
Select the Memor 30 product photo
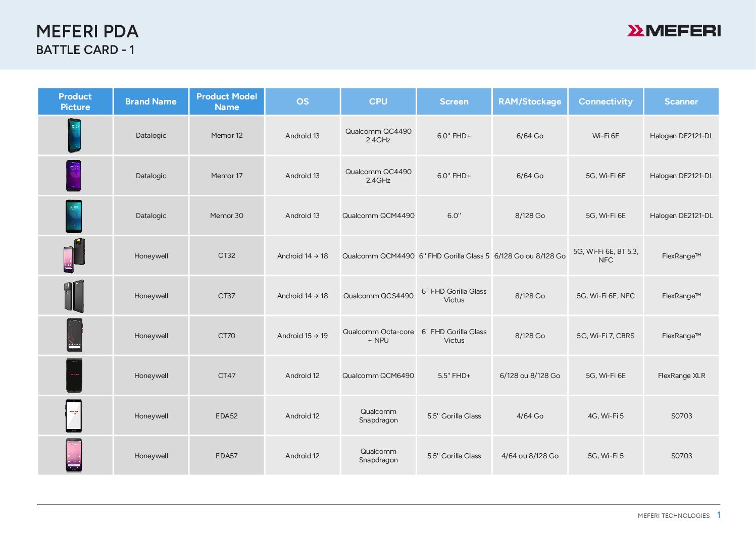pos(74,216)
